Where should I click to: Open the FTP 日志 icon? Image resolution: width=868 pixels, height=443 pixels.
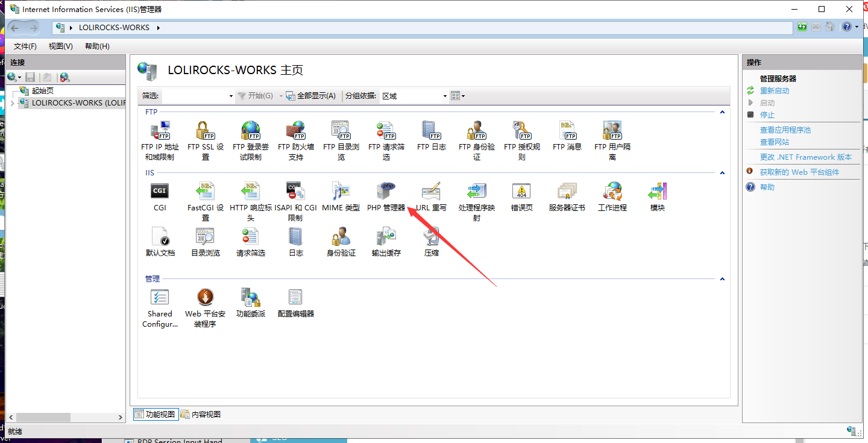click(432, 135)
